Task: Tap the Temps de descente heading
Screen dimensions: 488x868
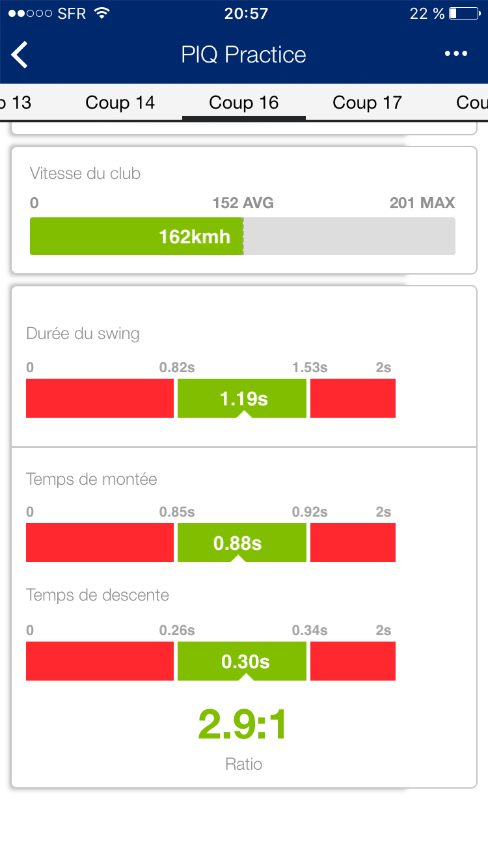Action: (98, 595)
